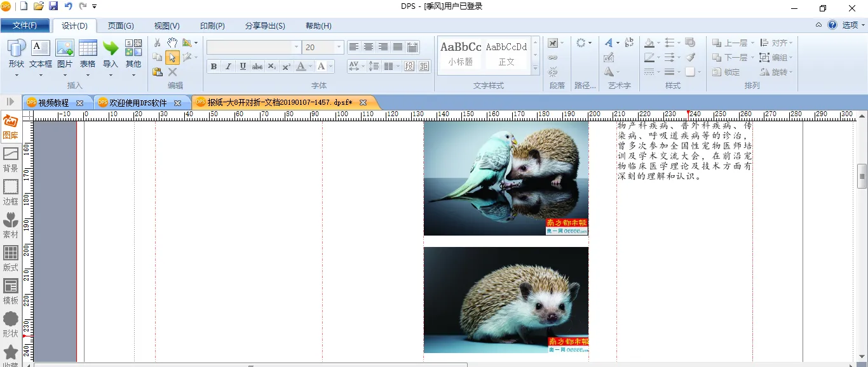Toggle underline formatting
This screenshot has height=367, width=868.
click(x=243, y=67)
